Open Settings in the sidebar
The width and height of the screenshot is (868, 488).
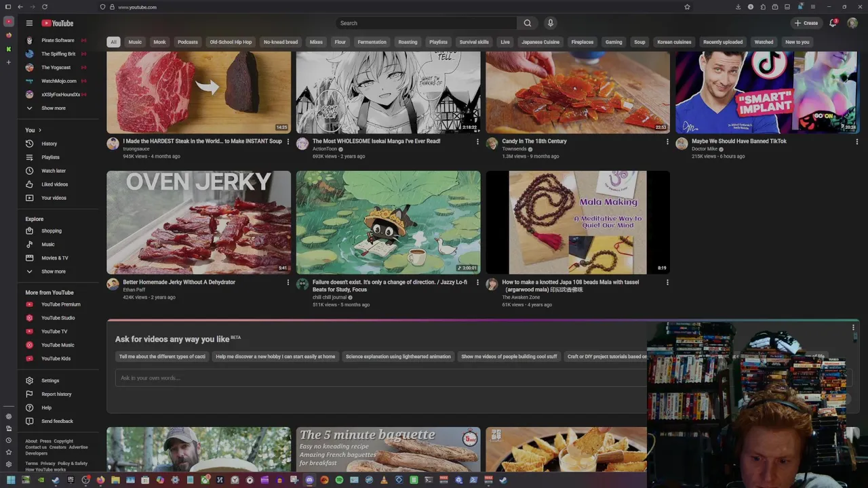[50, 381]
